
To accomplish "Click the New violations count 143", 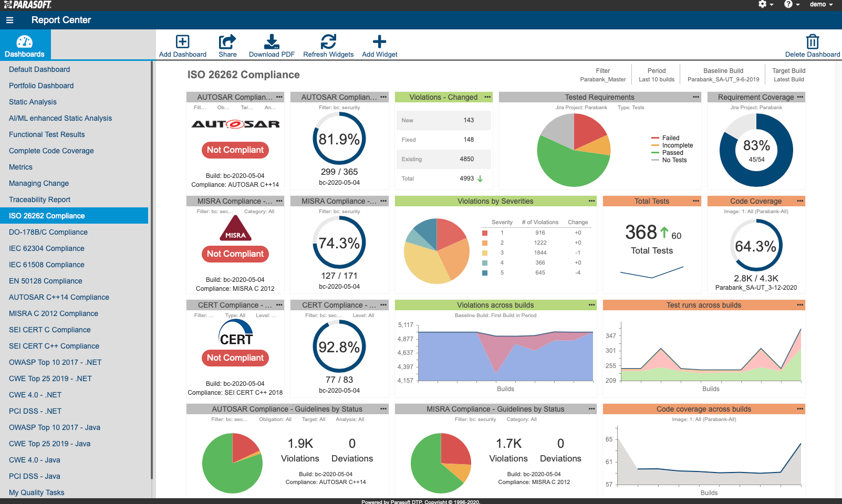I will coord(469,120).
